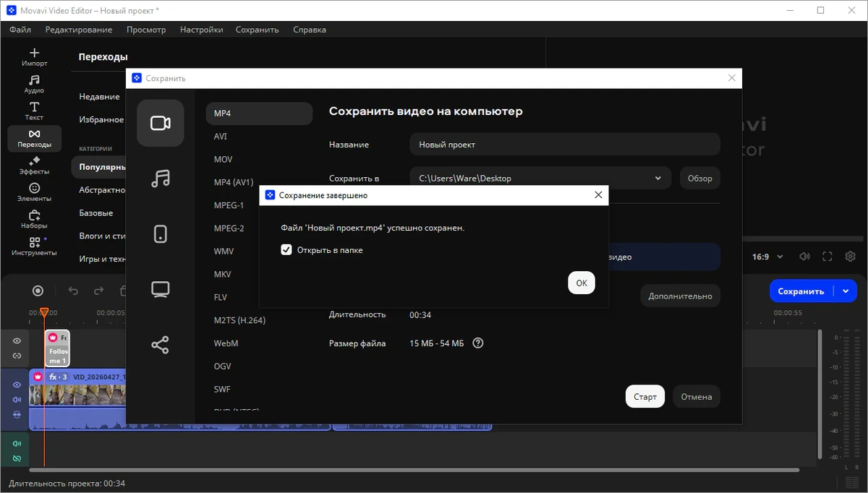This screenshot has height=493, width=868.
Task: Click the Старт button
Action: 645,397
